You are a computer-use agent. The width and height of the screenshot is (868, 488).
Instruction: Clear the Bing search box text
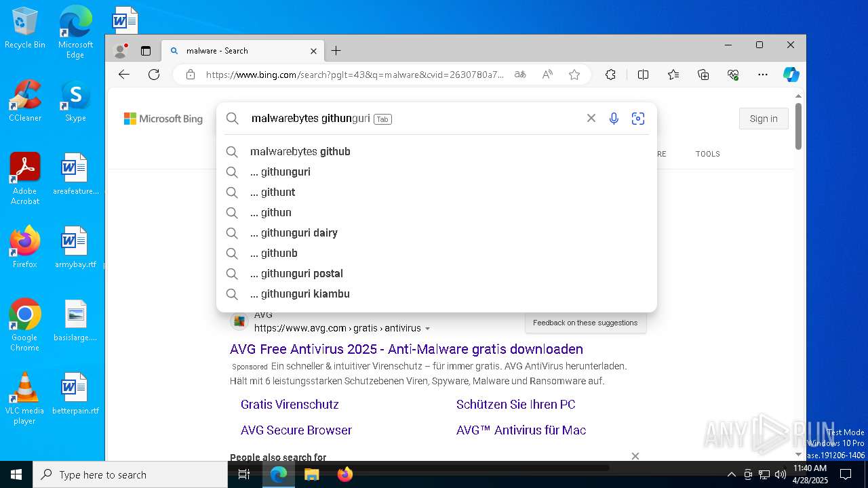click(591, 118)
